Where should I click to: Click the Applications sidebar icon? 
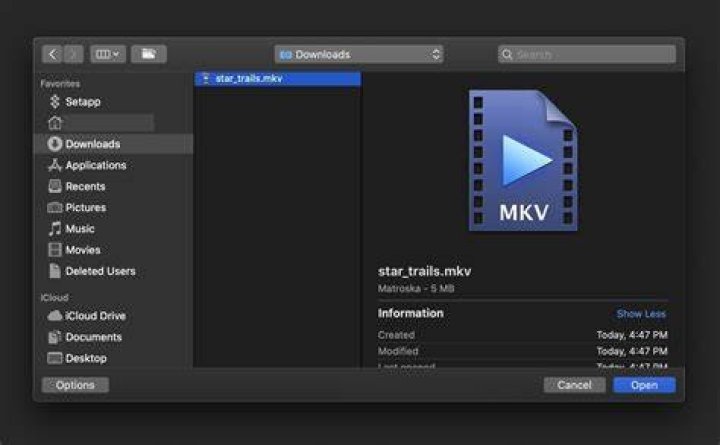[55, 165]
